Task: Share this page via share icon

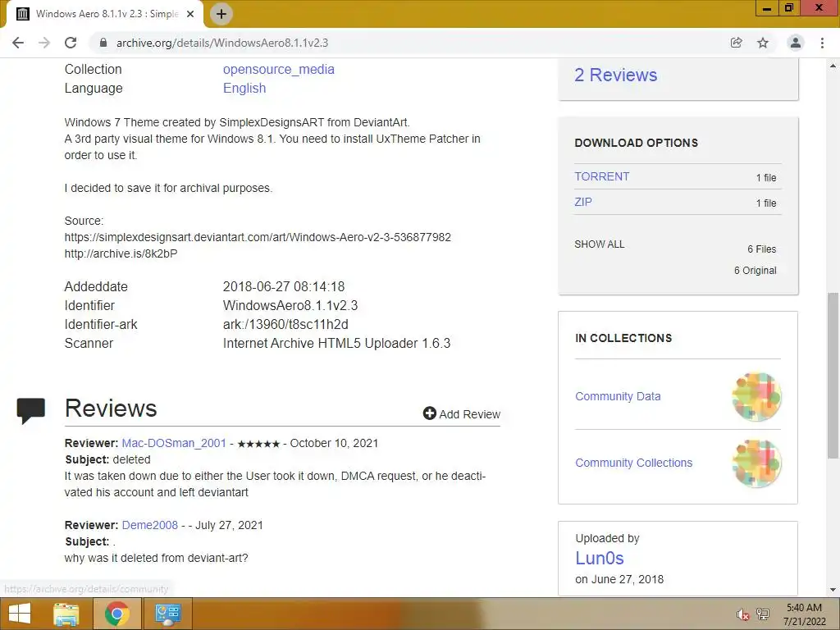Action: coord(736,43)
